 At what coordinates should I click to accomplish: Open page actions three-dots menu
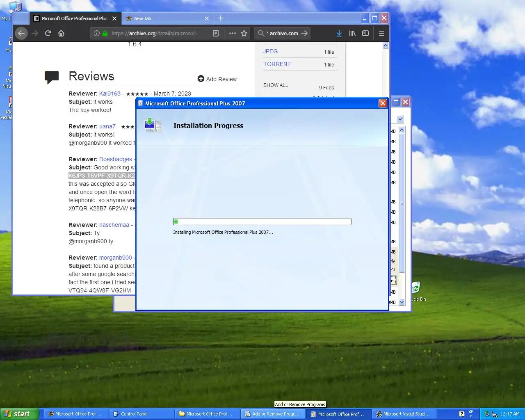pos(233,33)
